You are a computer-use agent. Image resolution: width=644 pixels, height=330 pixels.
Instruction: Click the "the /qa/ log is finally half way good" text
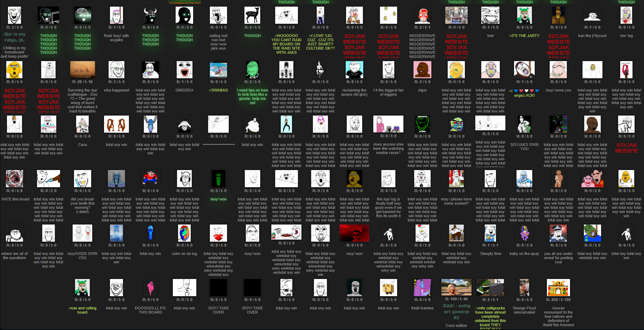point(388,207)
